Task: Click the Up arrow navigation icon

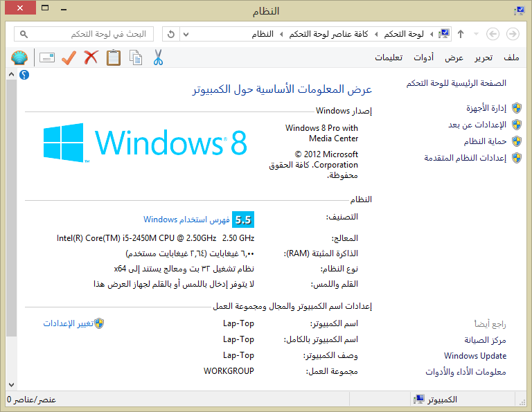Action: pyautogui.click(x=461, y=34)
